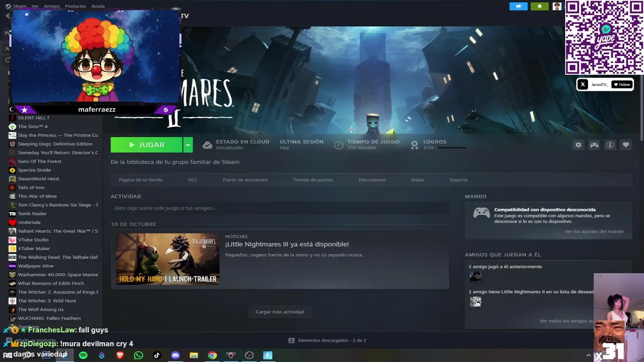Click the Follow button on JanooTV overlay
644x362 pixels.
coord(621,84)
